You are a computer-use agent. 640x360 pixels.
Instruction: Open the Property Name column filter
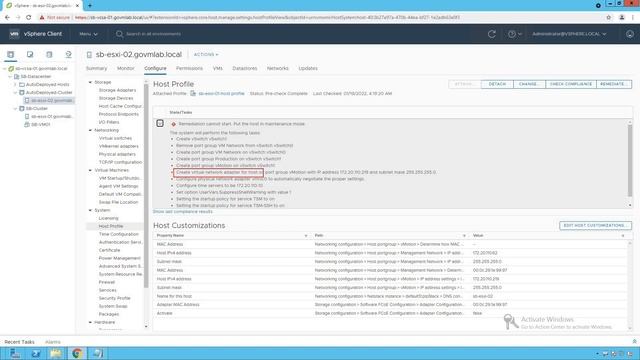pyautogui.click(x=306, y=236)
